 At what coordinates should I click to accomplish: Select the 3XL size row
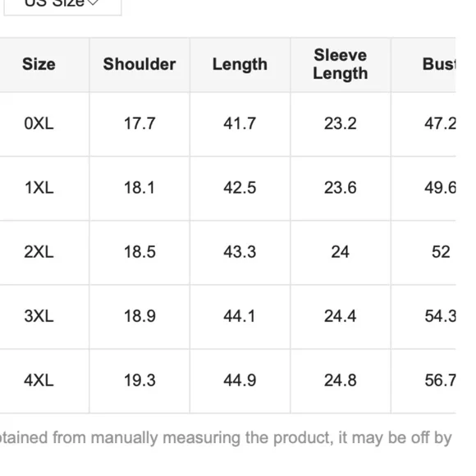[x=227, y=317]
